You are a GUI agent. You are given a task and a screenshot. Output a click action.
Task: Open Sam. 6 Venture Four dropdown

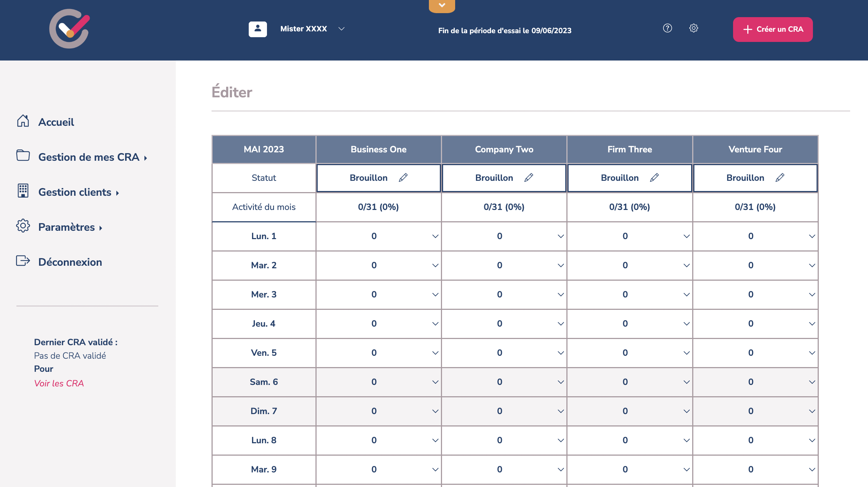(812, 382)
